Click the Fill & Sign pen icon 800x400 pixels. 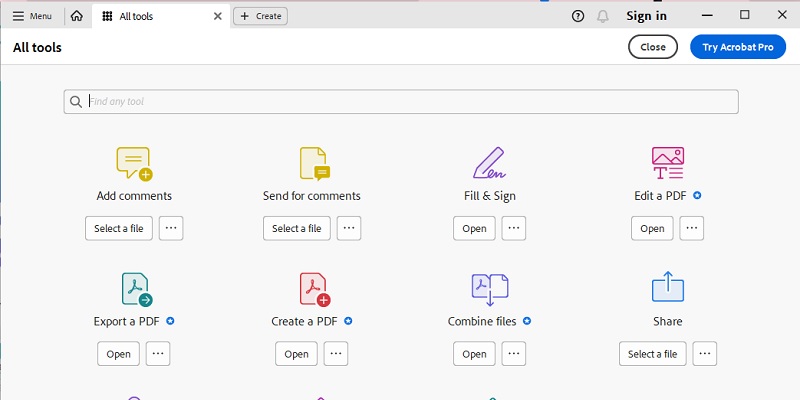pos(489,163)
